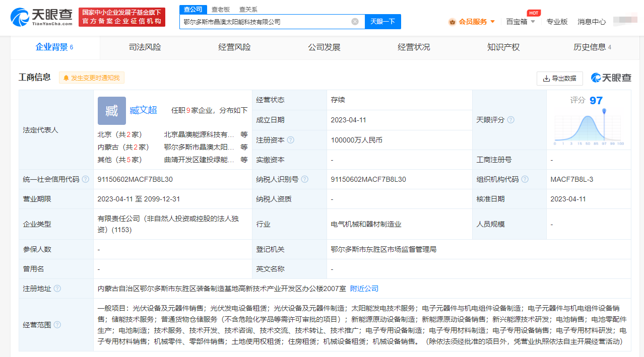
Task: Click the 导出数据 export button
Action: coord(560,78)
